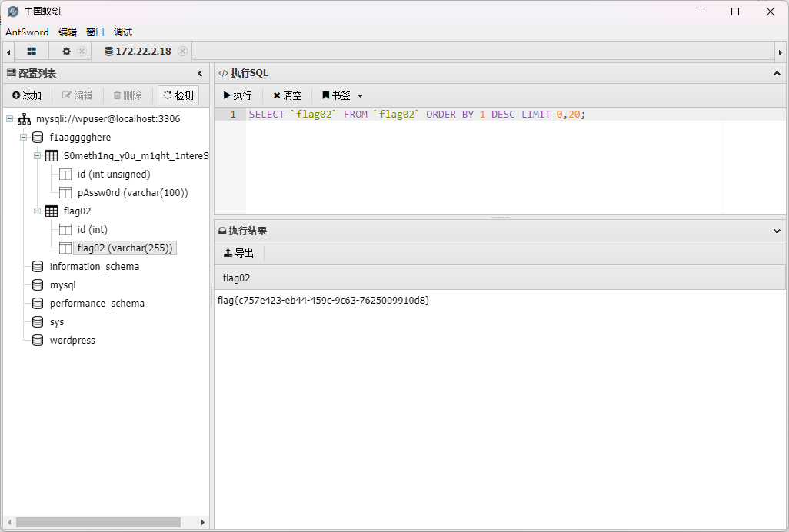Click the sys database icon
The height and width of the screenshot is (532, 789).
(x=38, y=322)
